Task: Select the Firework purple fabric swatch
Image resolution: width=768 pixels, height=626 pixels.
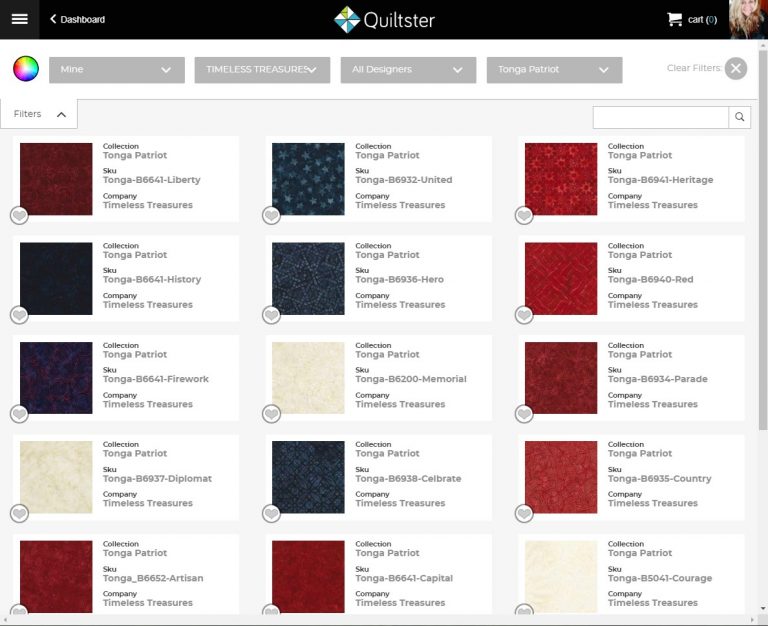Action: pos(56,378)
